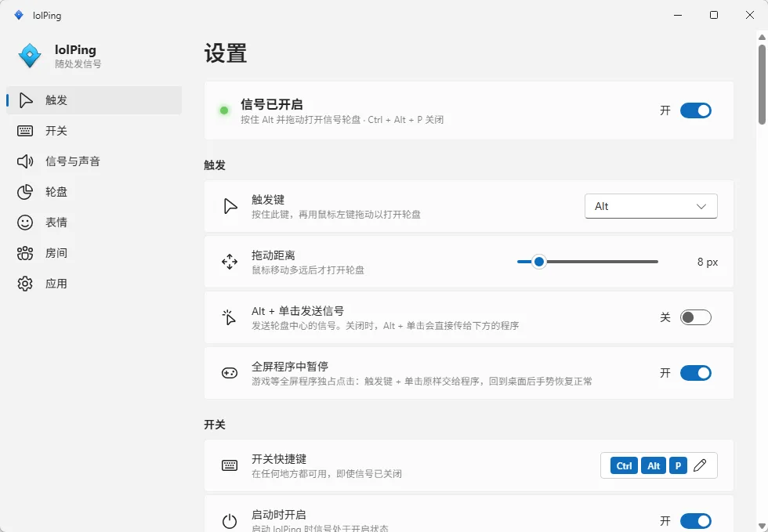Open the 信号与声音 sidebar section

pyautogui.click(x=94, y=161)
